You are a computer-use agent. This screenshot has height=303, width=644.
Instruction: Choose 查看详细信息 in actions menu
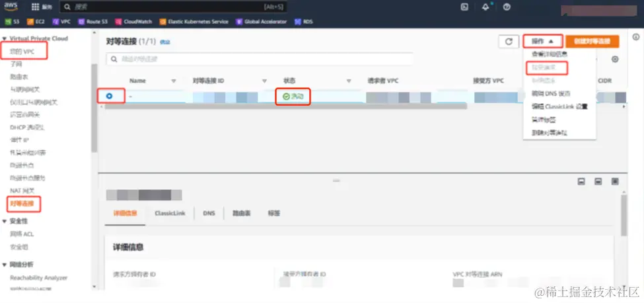click(x=550, y=54)
